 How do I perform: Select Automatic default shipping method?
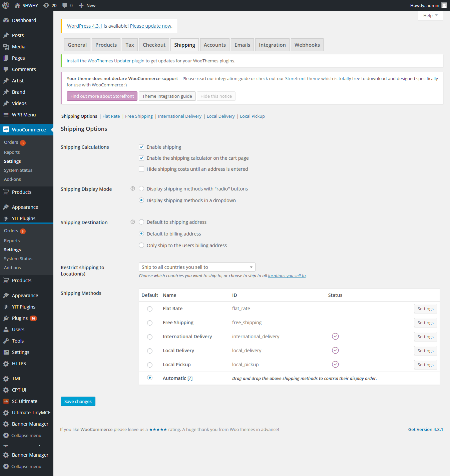(150, 378)
